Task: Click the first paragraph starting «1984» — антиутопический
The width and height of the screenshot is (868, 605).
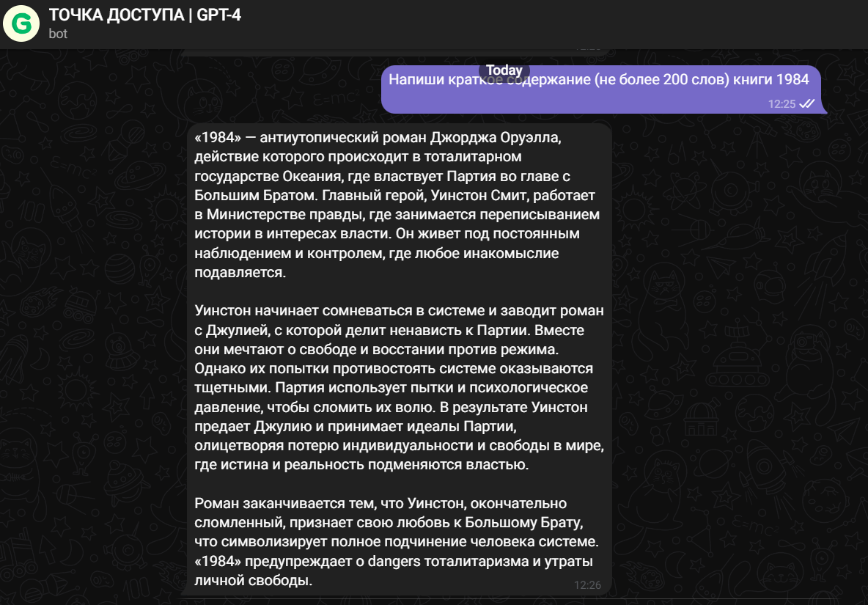Action: (x=397, y=205)
